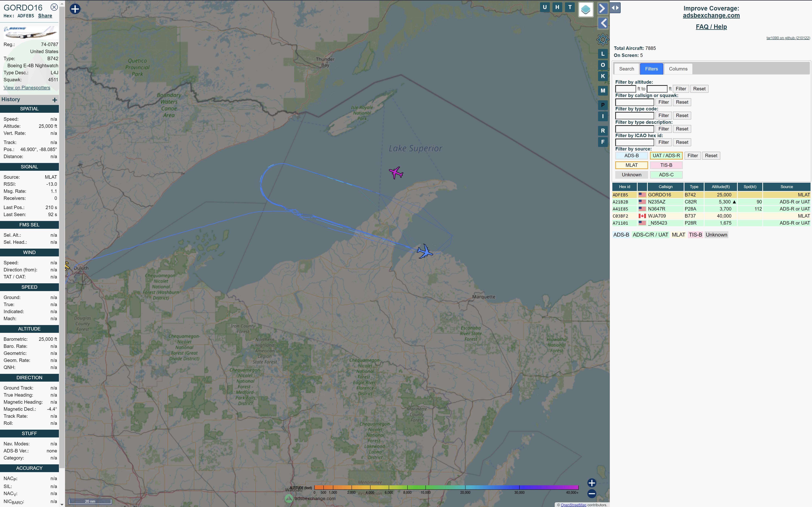Select UAT / ADS-R source option

[x=666, y=156]
